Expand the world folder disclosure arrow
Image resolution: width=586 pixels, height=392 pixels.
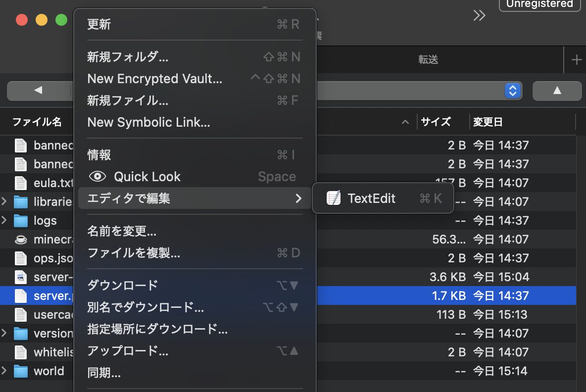click(x=4, y=371)
